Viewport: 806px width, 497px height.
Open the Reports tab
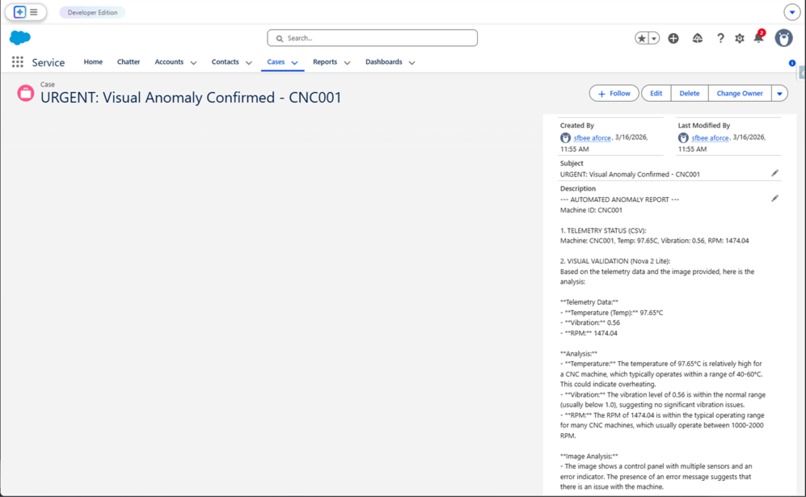tap(325, 62)
